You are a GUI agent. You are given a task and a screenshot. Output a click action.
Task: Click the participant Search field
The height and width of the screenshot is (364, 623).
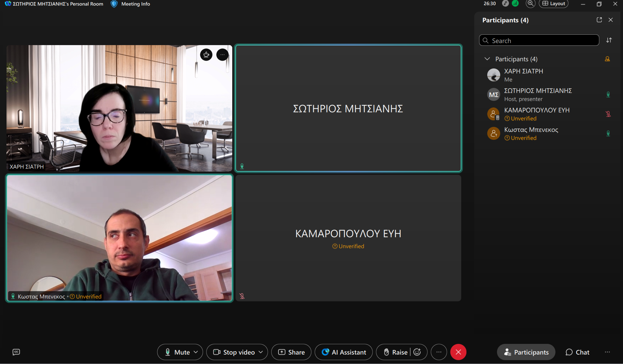pos(539,41)
